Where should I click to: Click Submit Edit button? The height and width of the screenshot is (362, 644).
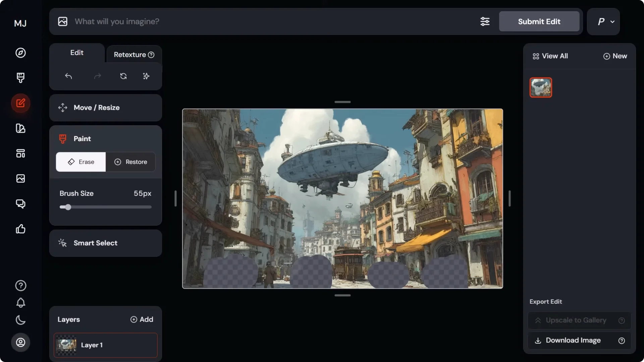click(539, 21)
